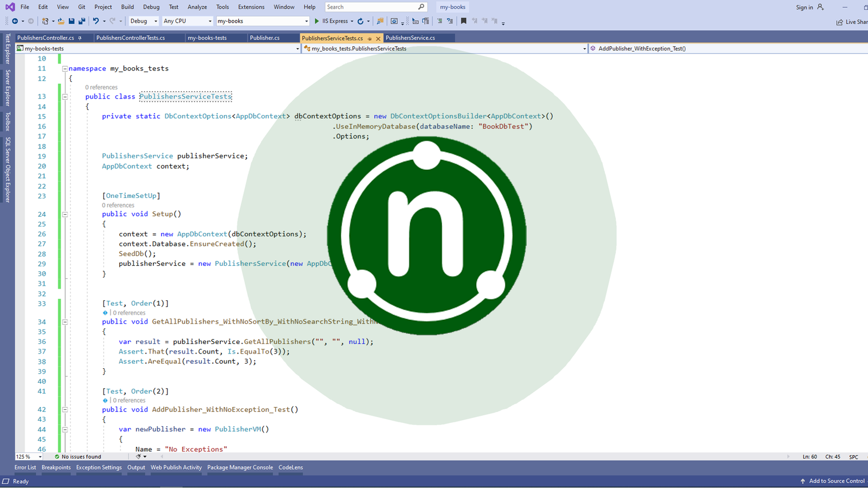Open the Find in Files icon

[x=380, y=21]
